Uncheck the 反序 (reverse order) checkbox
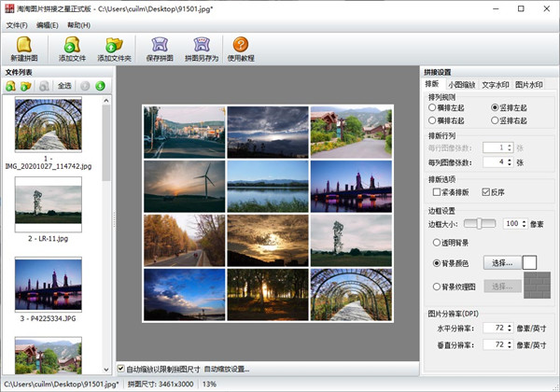Screen dimensions: 560x392 485,192
